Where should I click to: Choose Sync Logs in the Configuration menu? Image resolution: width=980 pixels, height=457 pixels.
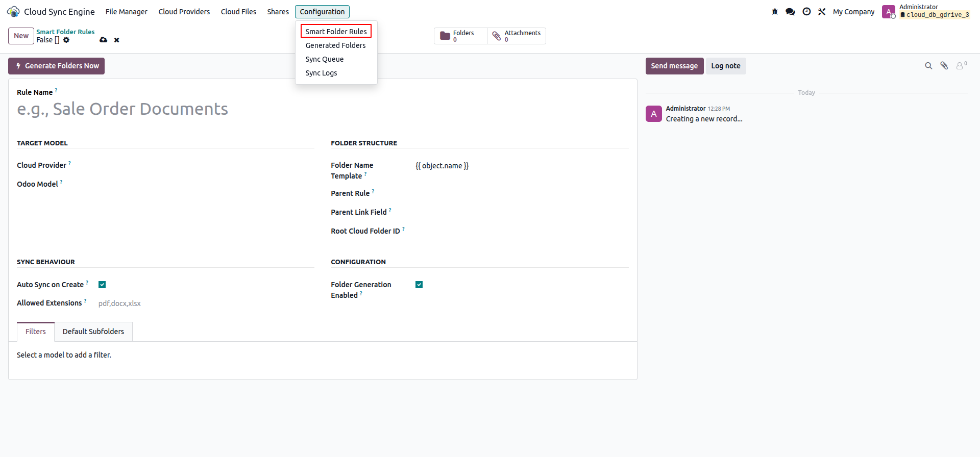coord(322,73)
